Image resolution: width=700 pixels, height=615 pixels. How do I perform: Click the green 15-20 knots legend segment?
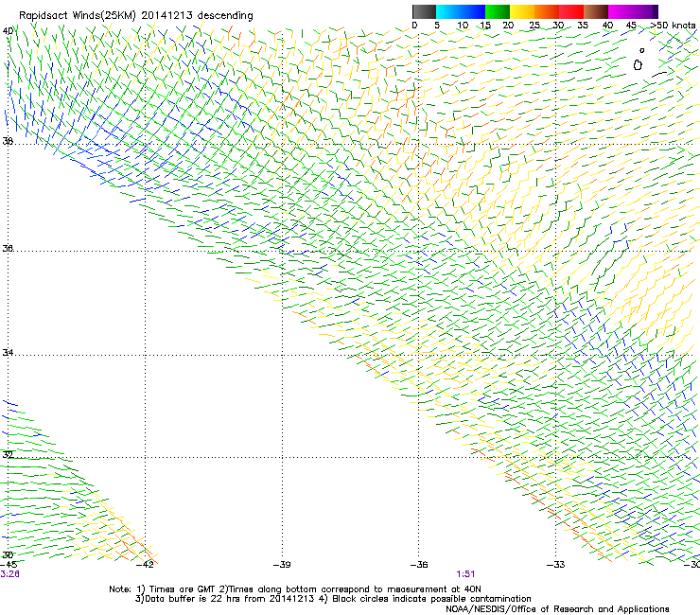pos(498,11)
